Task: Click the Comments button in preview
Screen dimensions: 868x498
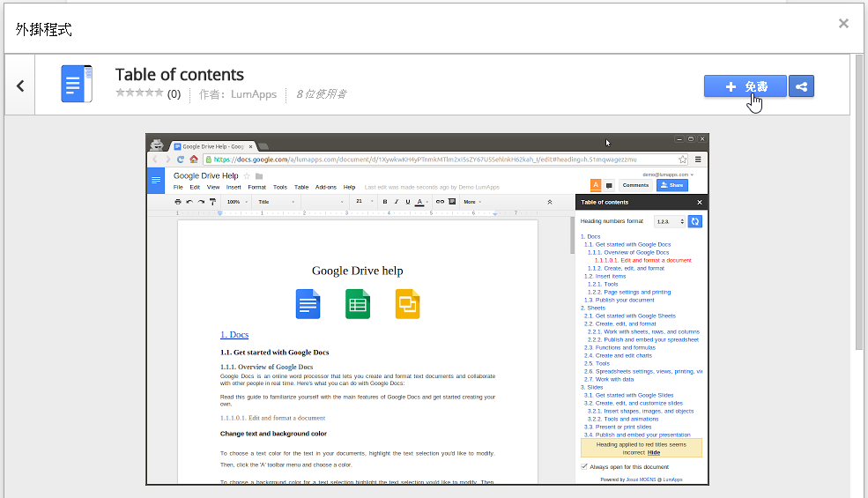Action: [635, 185]
